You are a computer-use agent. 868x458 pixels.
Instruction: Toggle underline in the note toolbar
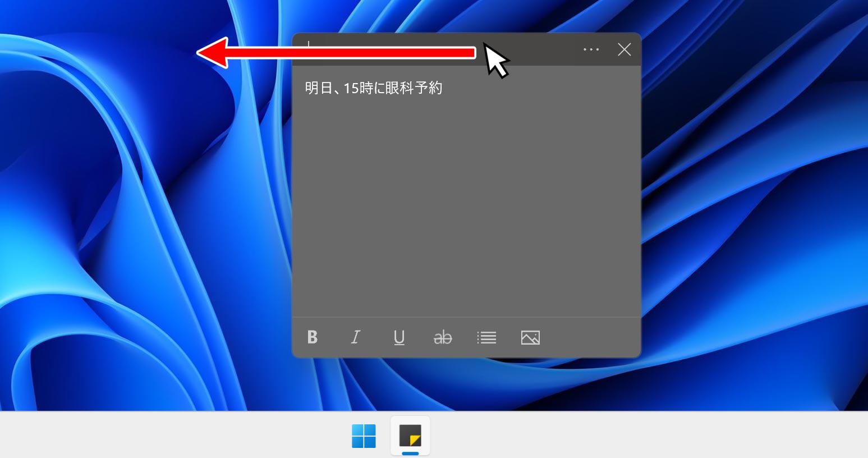[x=399, y=337]
